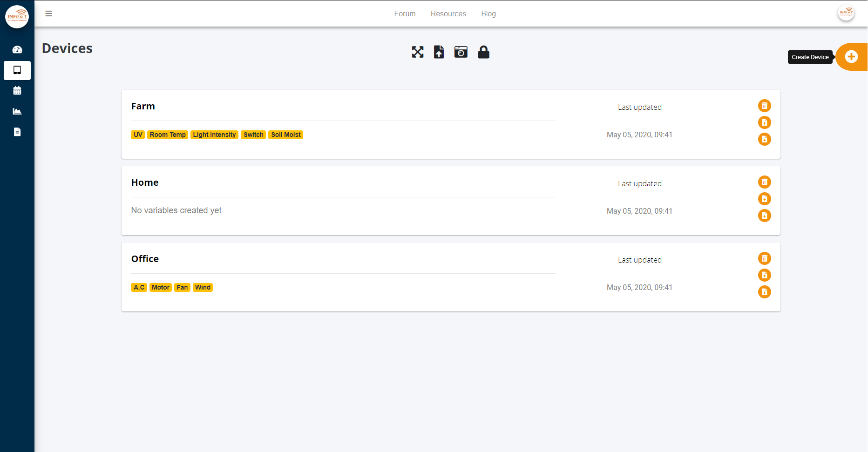
Task: Select the Motor variable tag
Action: click(x=161, y=287)
